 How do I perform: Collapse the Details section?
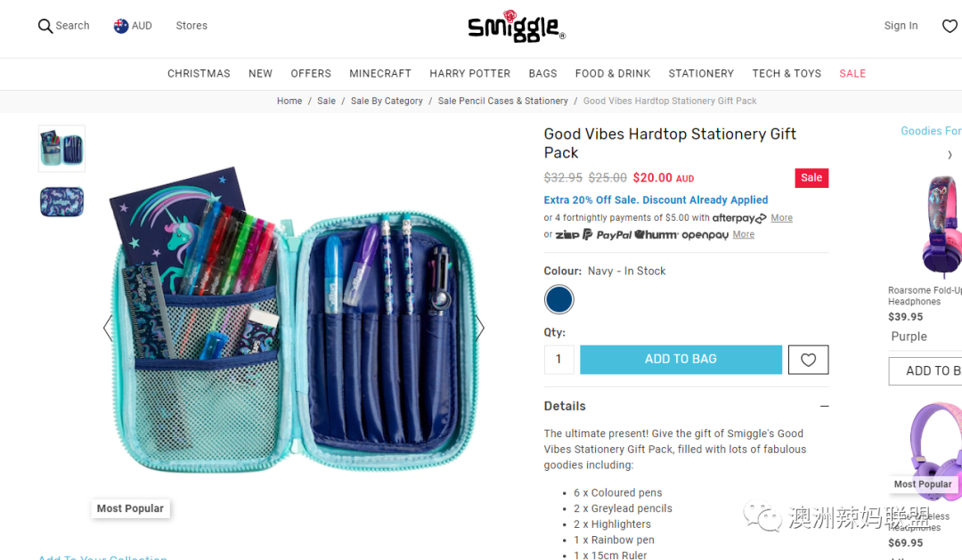[824, 406]
